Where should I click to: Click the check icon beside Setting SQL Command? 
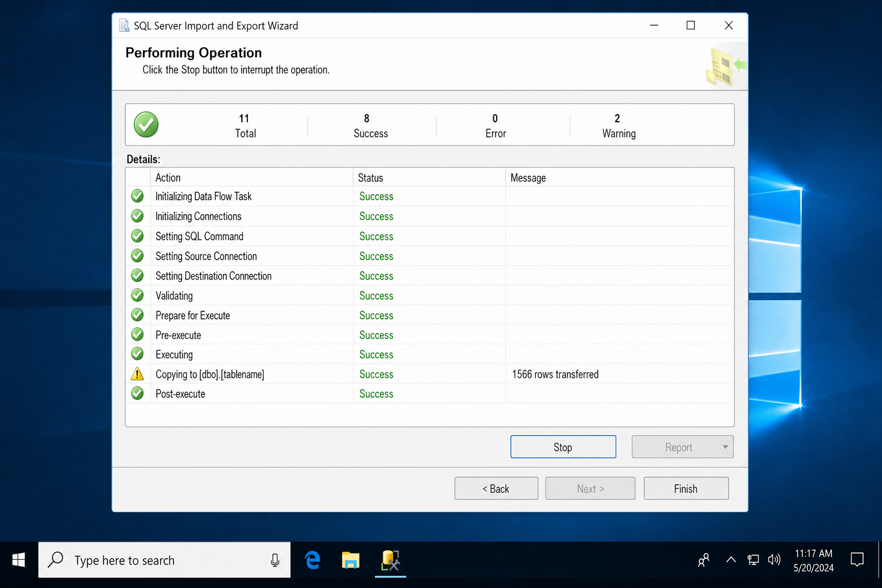point(137,236)
